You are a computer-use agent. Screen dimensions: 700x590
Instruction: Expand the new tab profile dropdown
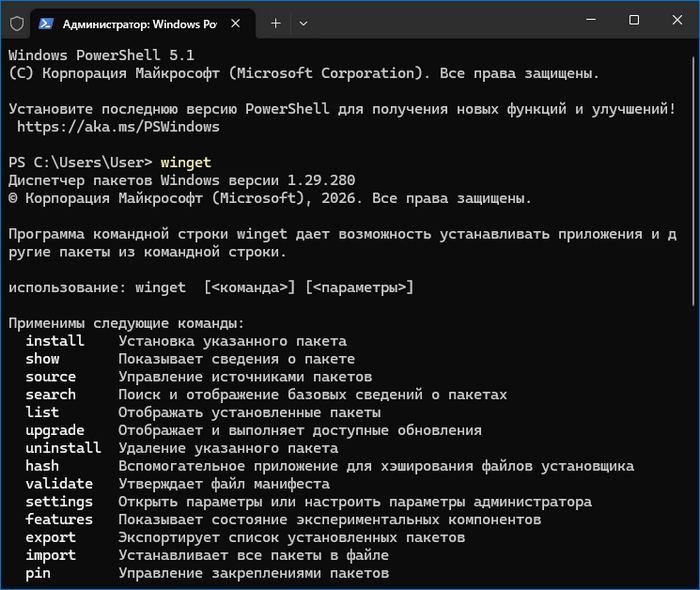(303, 23)
